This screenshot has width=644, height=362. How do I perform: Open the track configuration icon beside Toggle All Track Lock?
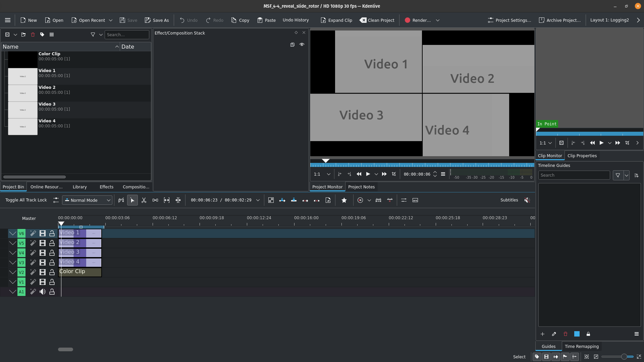coord(56,200)
